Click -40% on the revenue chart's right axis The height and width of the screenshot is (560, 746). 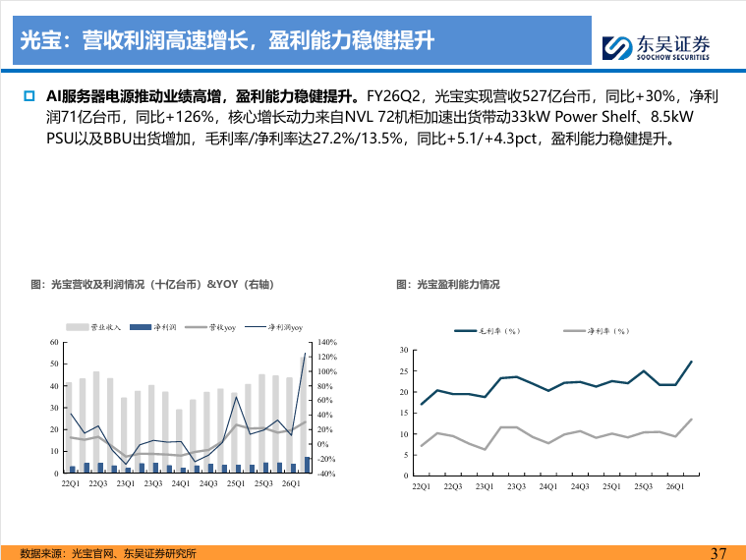[326, 474]
